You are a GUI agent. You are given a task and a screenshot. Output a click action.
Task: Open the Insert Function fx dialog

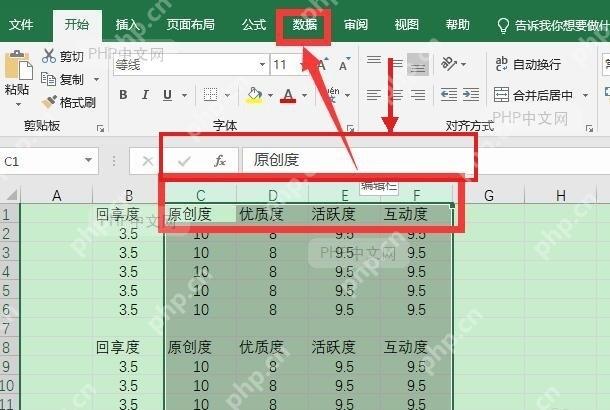pyautogui.click(x=220, y=161)
